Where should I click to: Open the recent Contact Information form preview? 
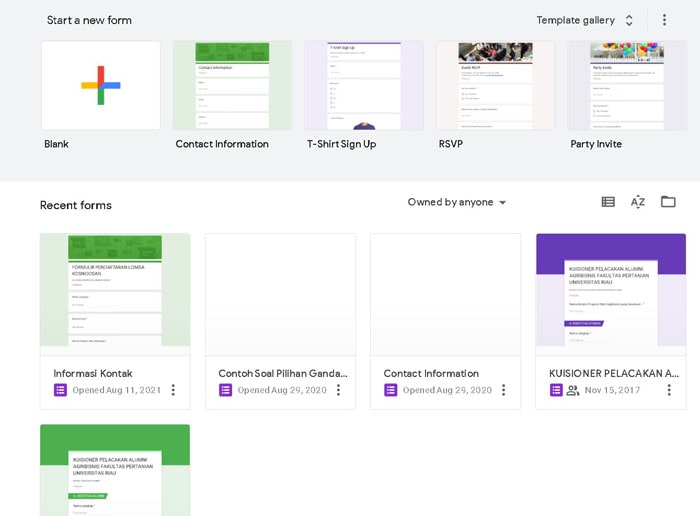coord(446,295)
